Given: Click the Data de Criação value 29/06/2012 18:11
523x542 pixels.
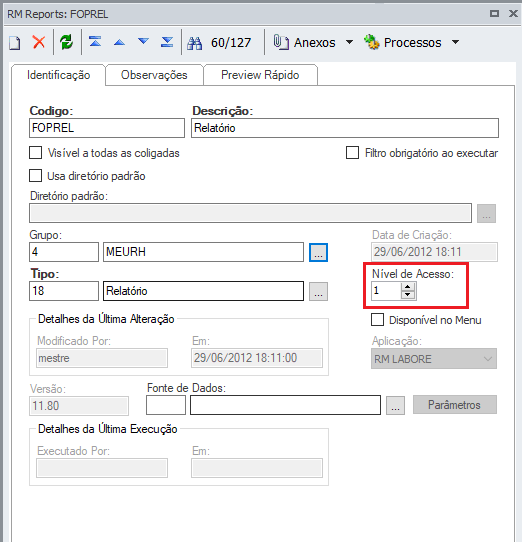Looking at the screenshot, I should 434,252.
